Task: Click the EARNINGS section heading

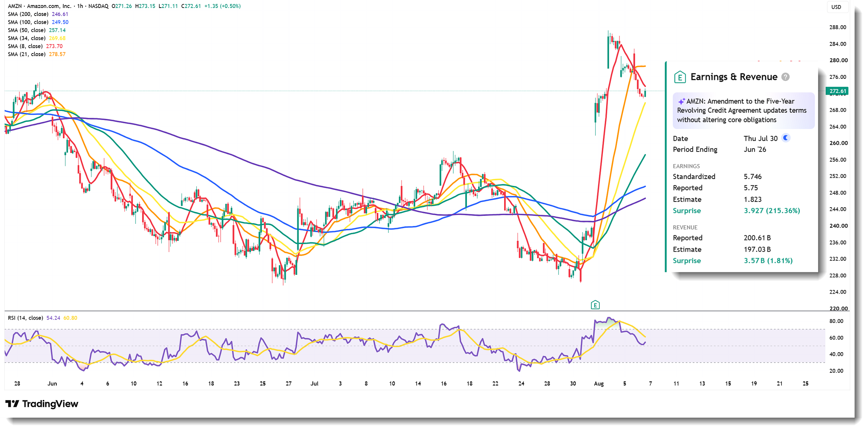Action: coord(686,166)
